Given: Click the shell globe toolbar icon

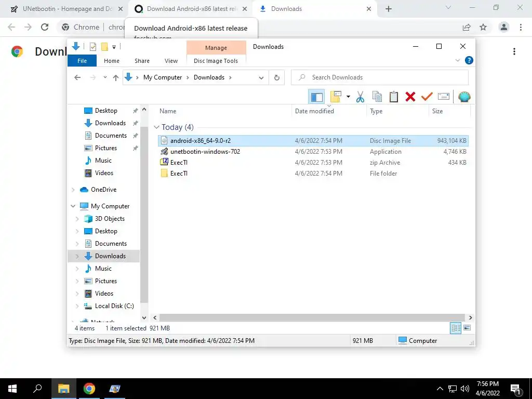Looking at the screenshot, I should click(x=464, y=97).
